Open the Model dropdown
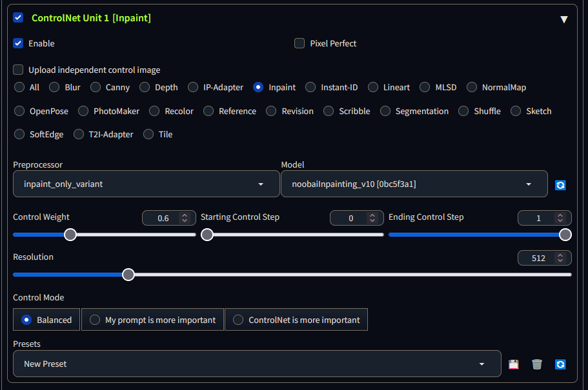The image size is (588, 390). pyautogui.click(x=414, y=184)
